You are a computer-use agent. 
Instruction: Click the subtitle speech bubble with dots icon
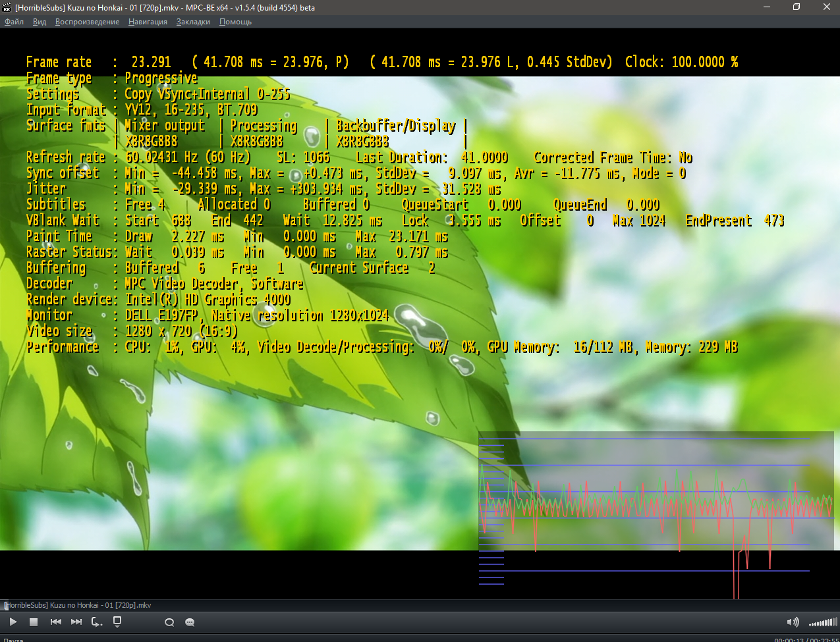pyautogui.click(x=190, y=622)
